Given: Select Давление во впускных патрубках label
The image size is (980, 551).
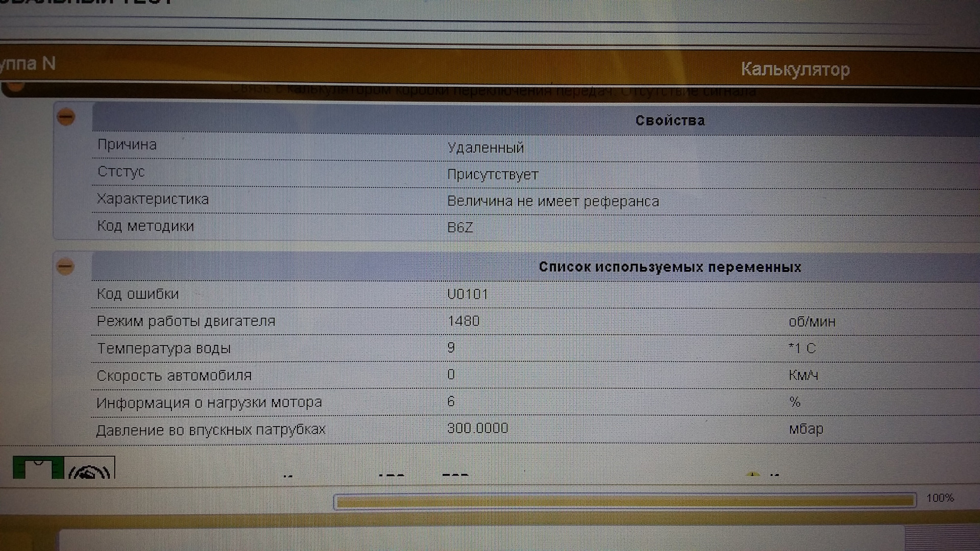Looking at the screenshot, I should (x=211, y=430).
